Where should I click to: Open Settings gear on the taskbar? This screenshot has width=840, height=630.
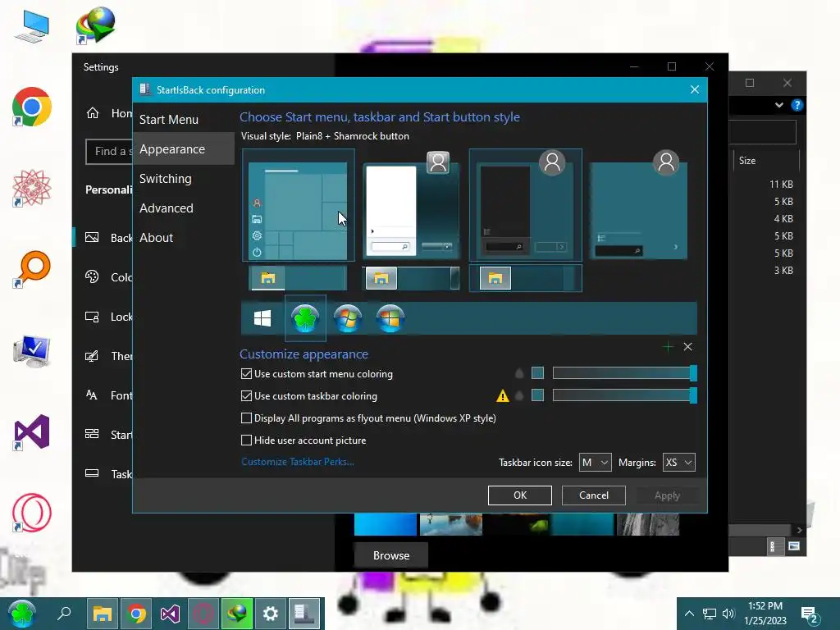tap(271, 614)
